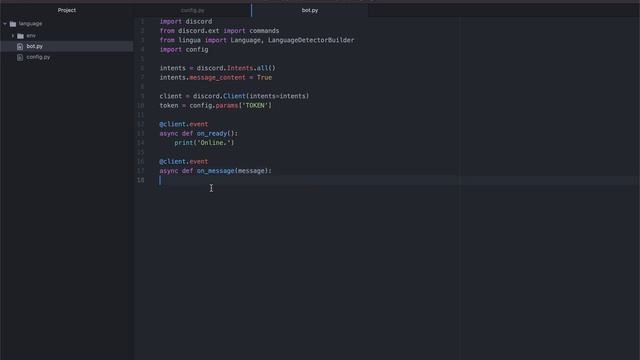The image size is (640, 360).
Task: Select the bot.py editor tab
Action: 310,10
